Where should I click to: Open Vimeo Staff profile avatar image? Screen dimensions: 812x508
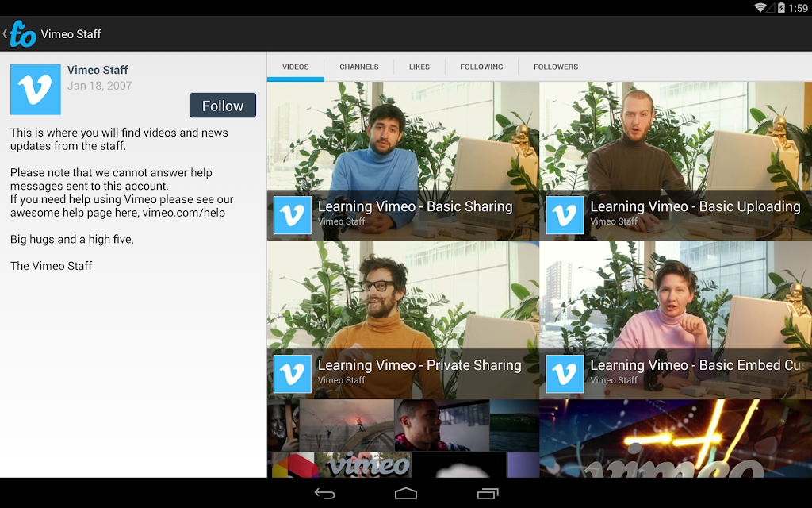tap(36, 90)
